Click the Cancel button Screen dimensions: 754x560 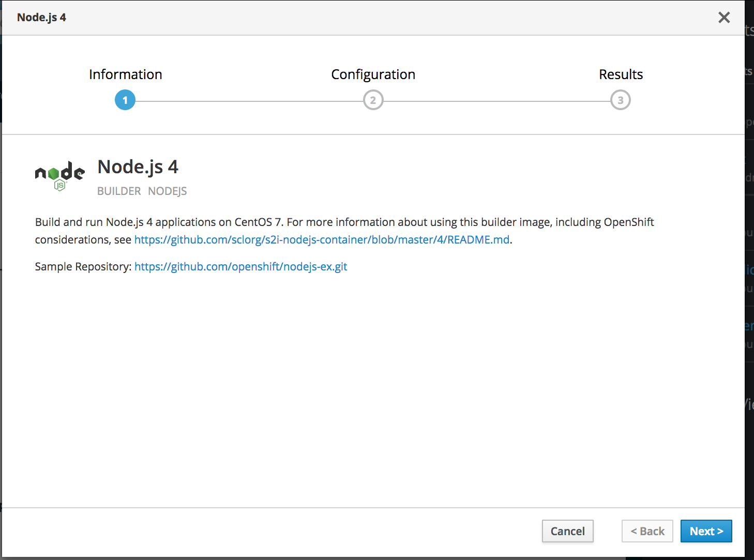567,531
